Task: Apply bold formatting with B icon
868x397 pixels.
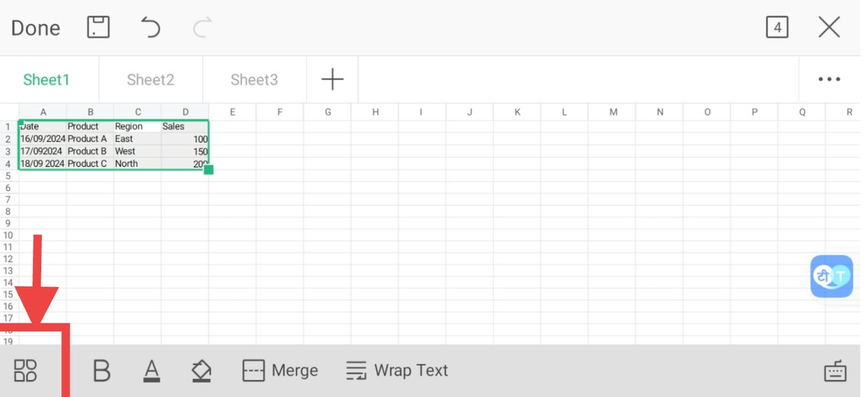Action: [x=101, y=371]
